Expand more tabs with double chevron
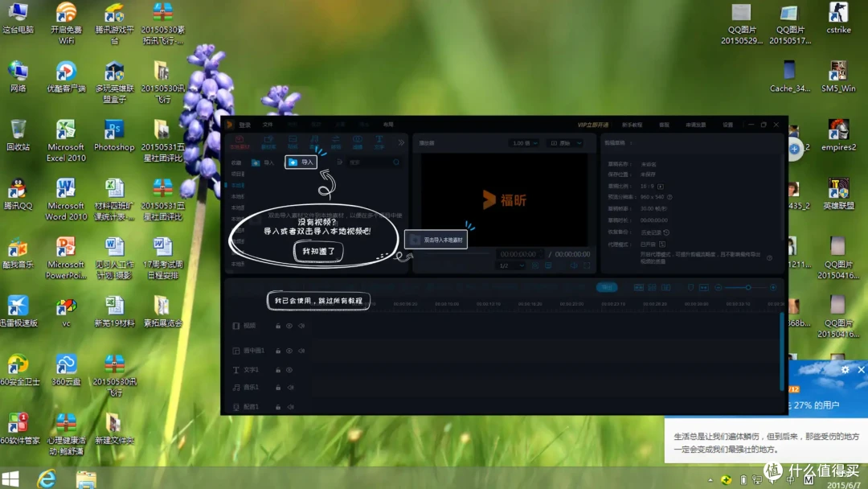 pos(401,142)
